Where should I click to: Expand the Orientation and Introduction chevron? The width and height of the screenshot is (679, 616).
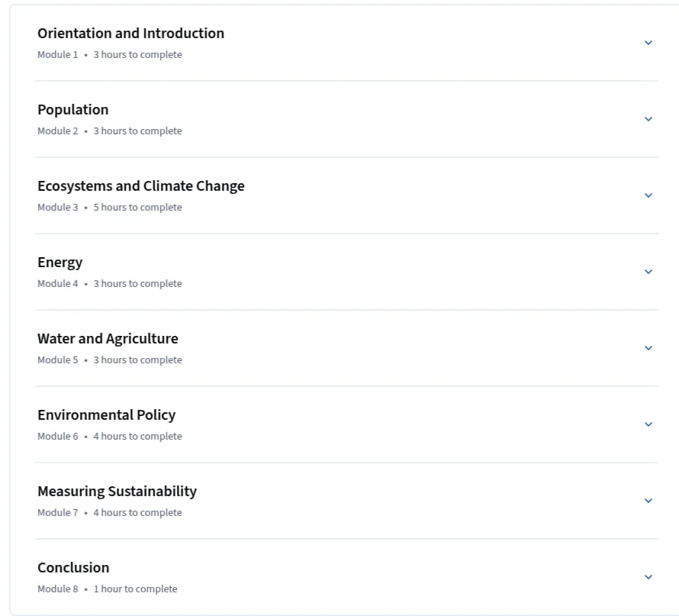(x=648, y=43)
